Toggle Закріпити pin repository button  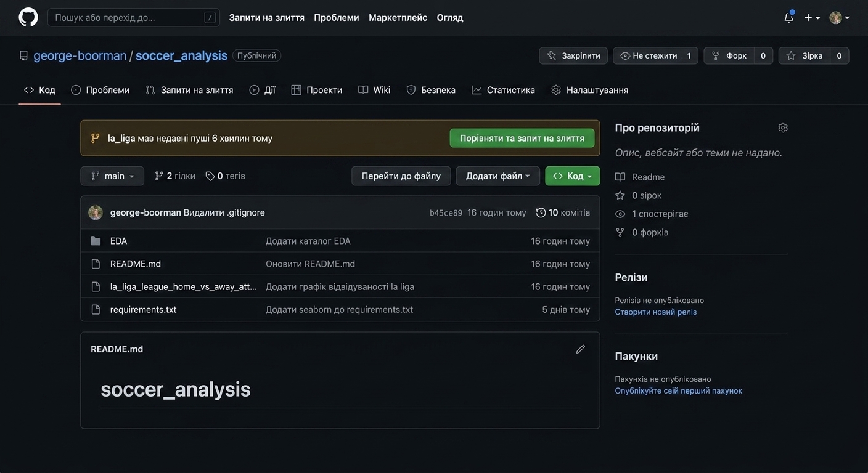[x=573, y=55]
